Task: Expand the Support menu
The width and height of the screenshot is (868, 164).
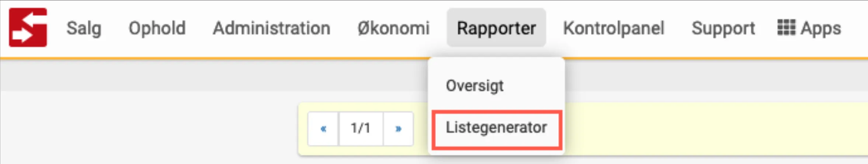Action: (723, 28)
